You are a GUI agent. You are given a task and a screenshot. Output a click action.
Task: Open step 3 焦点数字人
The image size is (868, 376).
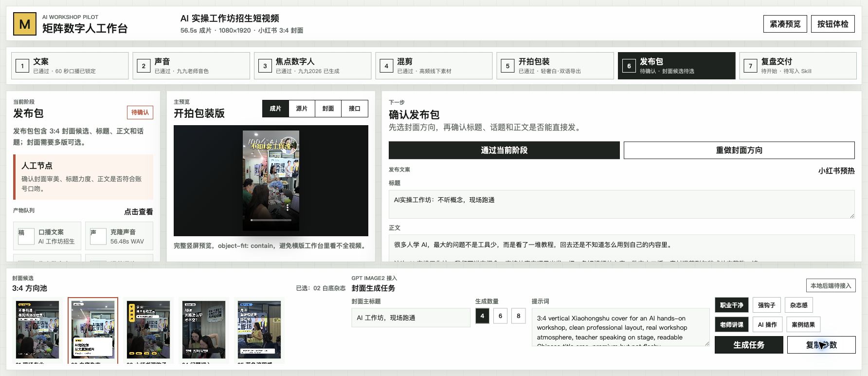312,66
